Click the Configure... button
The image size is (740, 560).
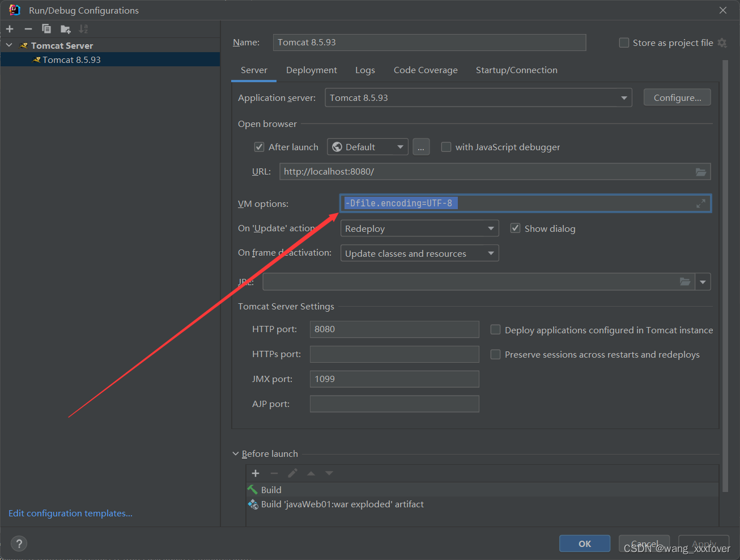pyautogui.click(x=677, y=97)
